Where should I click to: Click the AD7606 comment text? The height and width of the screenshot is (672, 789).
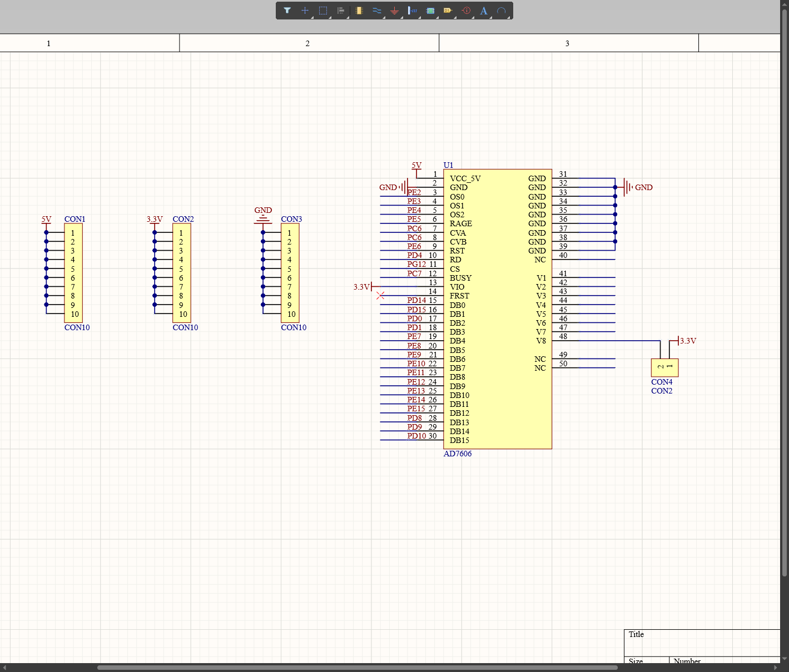[458, 454]
